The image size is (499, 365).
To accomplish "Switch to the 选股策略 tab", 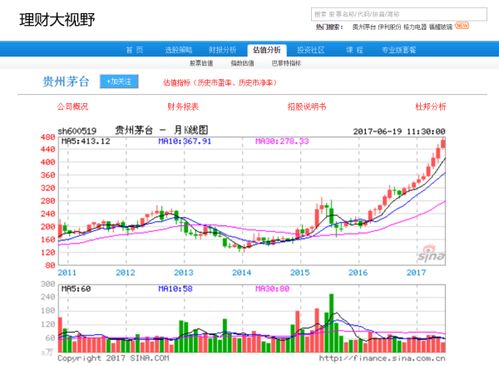I will point(178,50).
